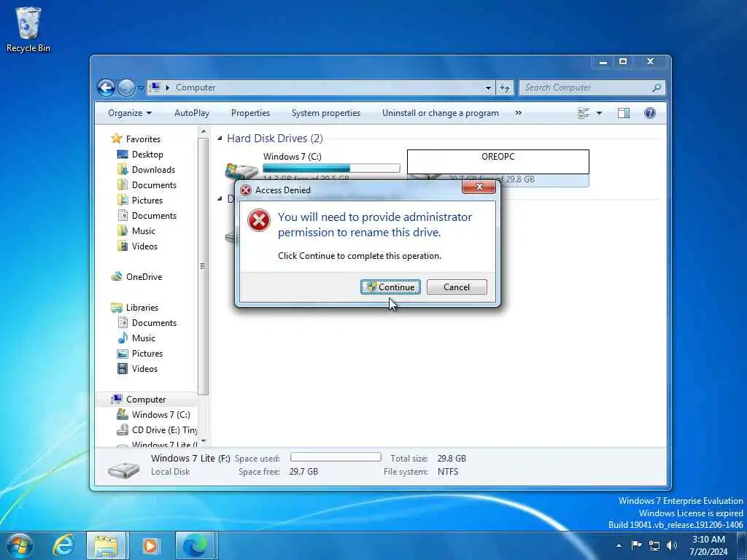Click the Explorer forward arrow button

point(126,87)
